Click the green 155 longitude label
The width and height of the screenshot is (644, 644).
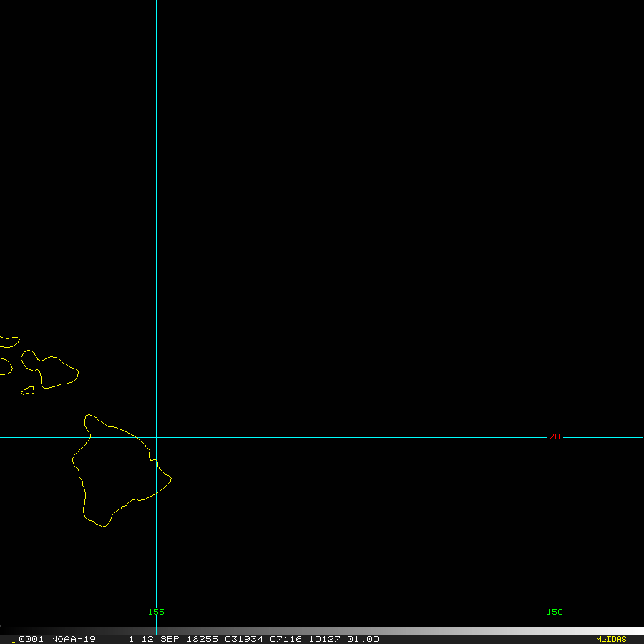tap(156, 612)
